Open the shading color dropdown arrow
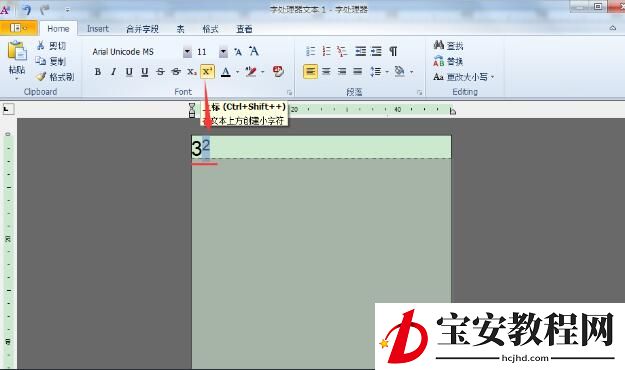Viewport: 625px width, 370px height. coord(411,72)
